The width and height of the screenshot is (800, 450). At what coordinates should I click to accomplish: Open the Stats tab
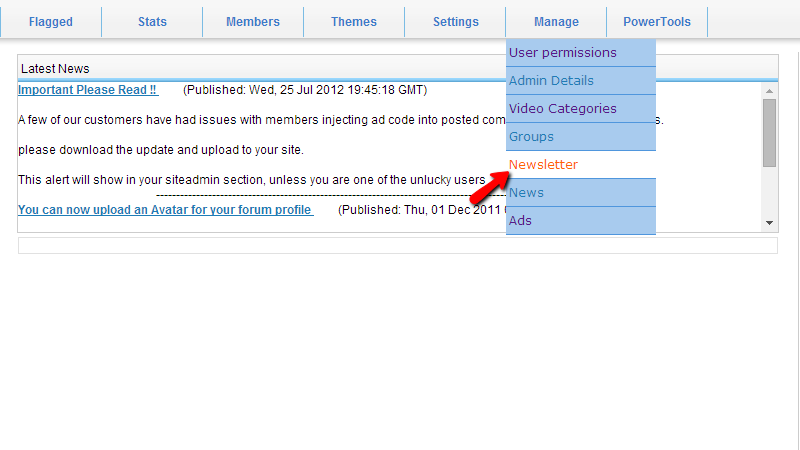click(x=152, y=22)
